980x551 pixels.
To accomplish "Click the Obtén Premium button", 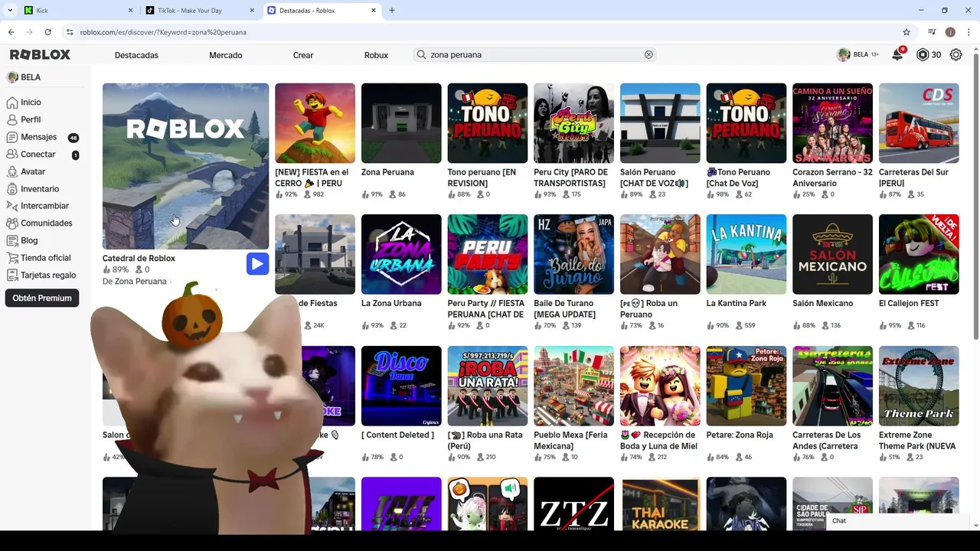I will [42, 298].
